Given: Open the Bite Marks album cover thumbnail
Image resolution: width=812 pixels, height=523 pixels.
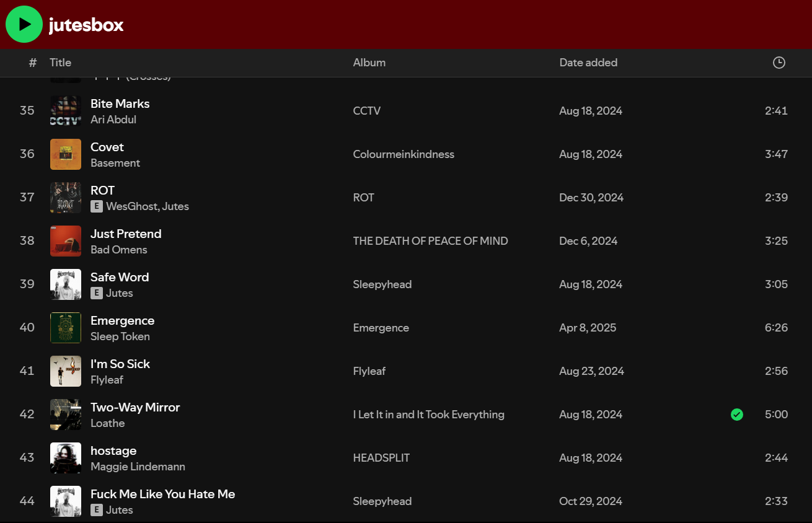Looking at the screenshot, I should coord(66,111).
